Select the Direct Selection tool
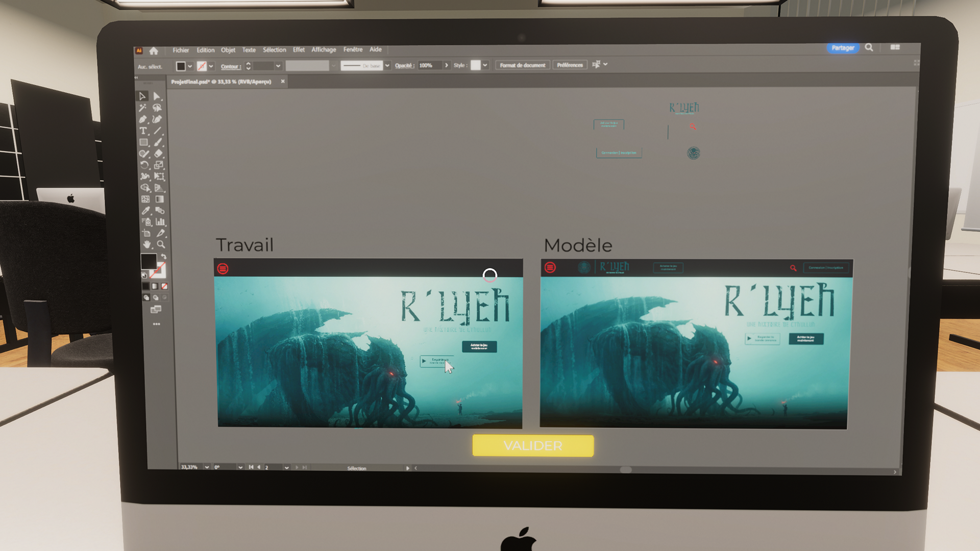 point(157,96)
